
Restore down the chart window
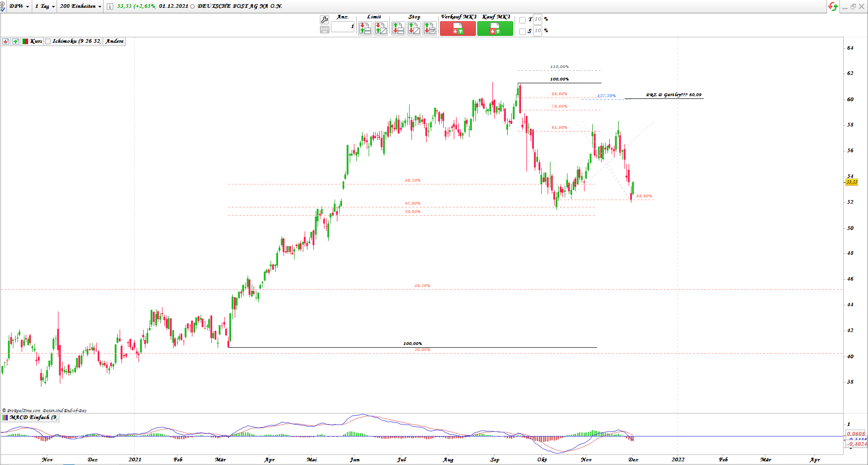[853, 6]
